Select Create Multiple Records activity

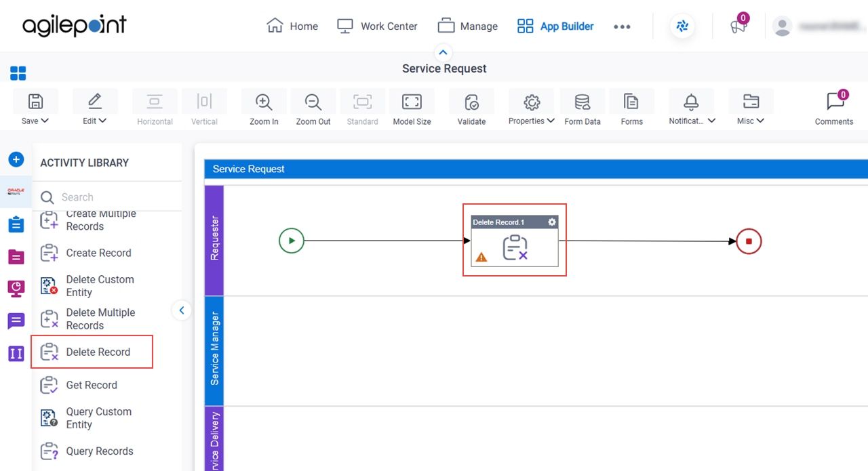[x=100, y=220]
